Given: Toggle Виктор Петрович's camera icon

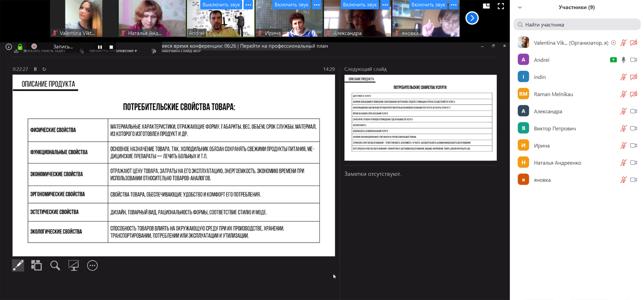Looking at the screenshot, I should click(x=634, y=129).
